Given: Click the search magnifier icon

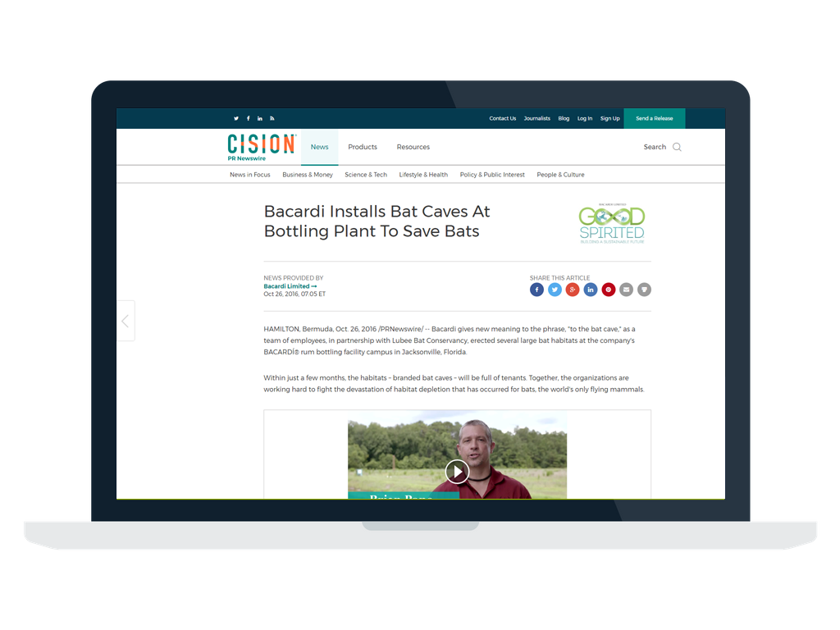Looking at the screenshot, I should click(677, 147).
